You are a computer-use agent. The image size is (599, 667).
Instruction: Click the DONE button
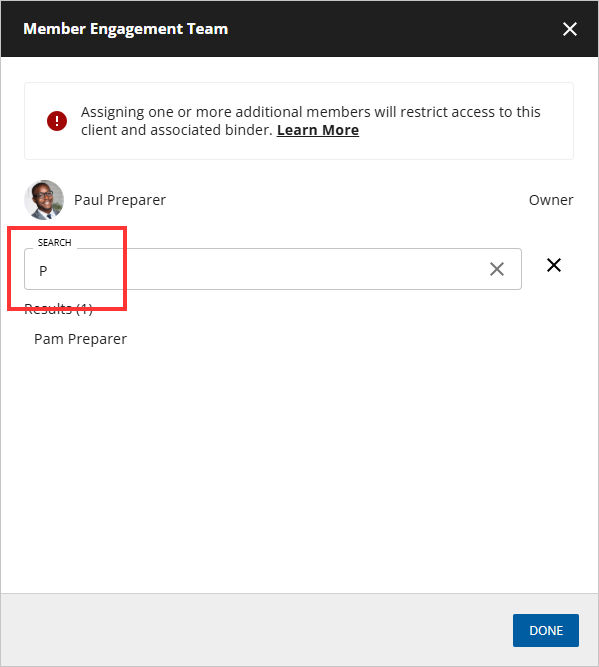[546, 630]
